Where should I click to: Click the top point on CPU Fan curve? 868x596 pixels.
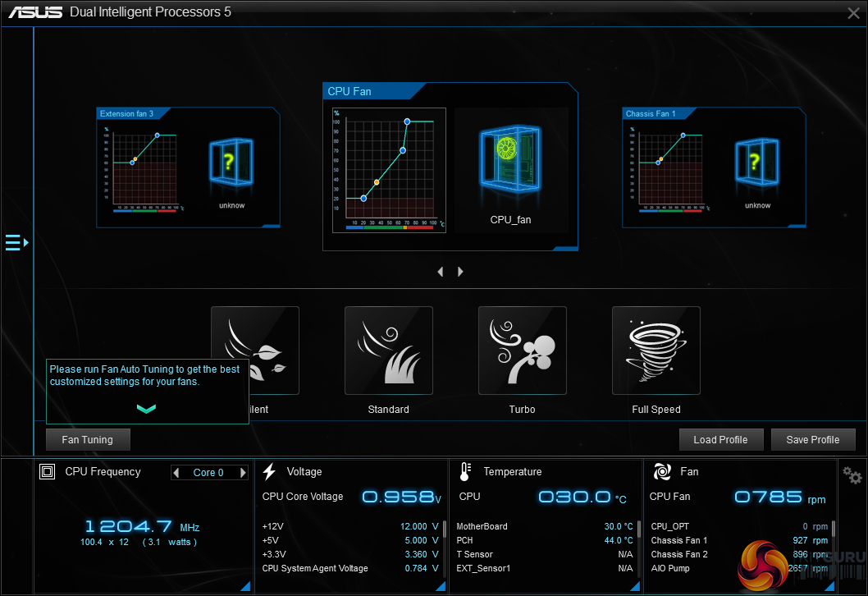(x=407, y=121)
